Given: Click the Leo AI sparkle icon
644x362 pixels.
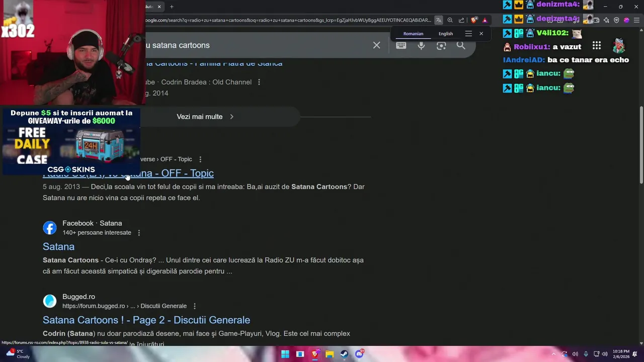Looking at the screenshot, I should pos(606,20).
